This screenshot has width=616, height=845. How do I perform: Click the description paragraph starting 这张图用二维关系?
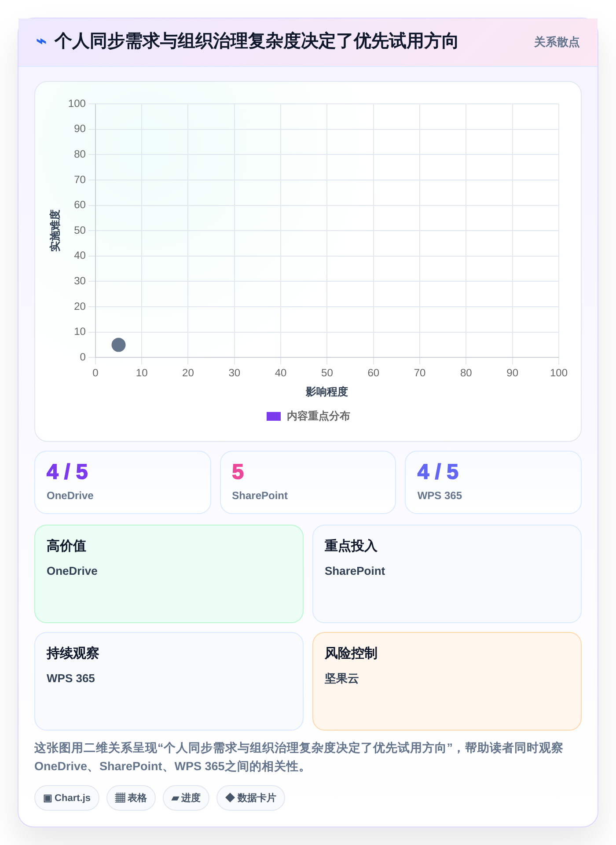click(299, 757)
